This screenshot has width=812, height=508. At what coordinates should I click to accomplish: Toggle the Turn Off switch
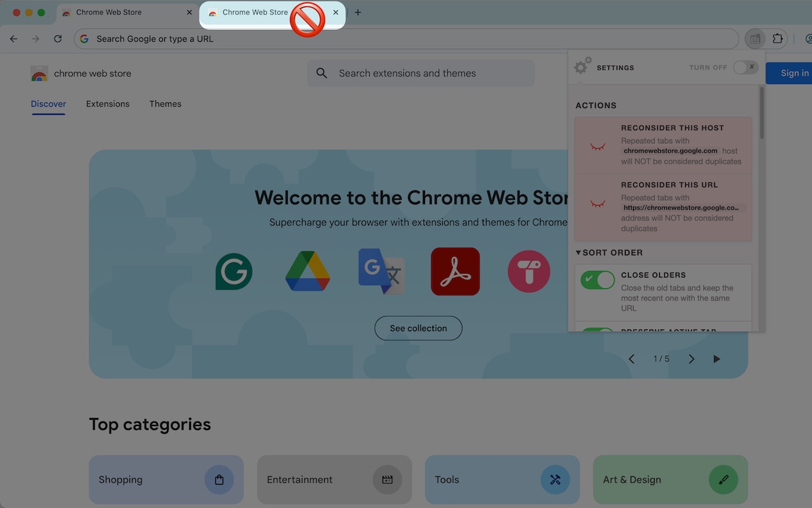point(745,67)
